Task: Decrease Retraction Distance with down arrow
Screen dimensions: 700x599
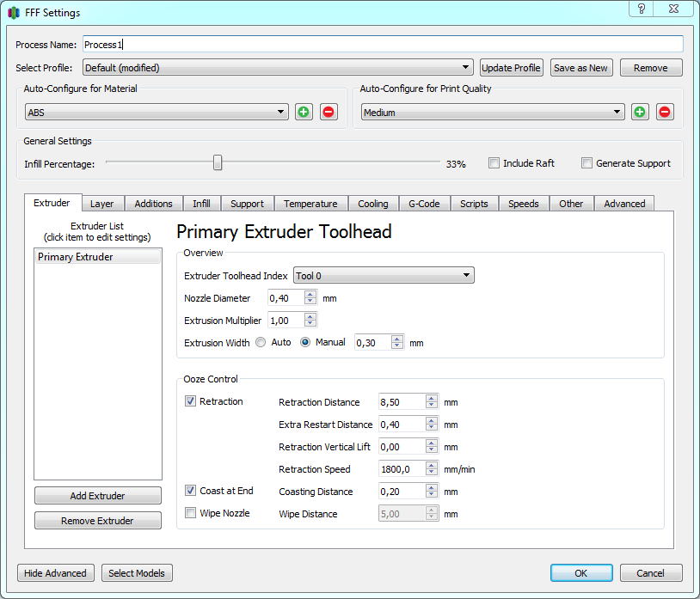Action: coord(431,406)
